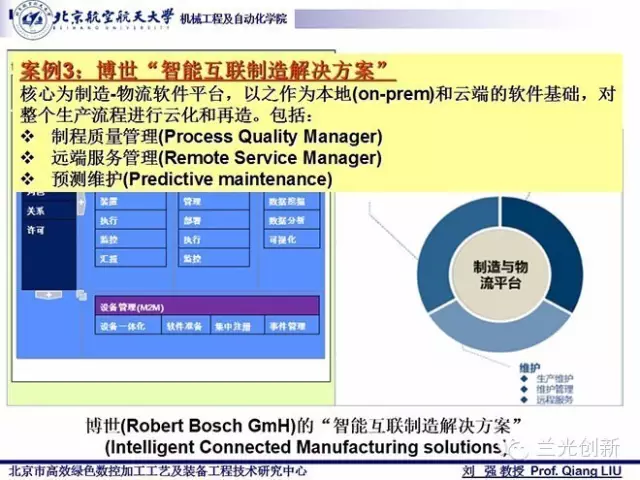The height and width of the screenshot is (480, 640).
Task: Click the 北京航空航天大学 calligraphy title
Action: (113, 17)
